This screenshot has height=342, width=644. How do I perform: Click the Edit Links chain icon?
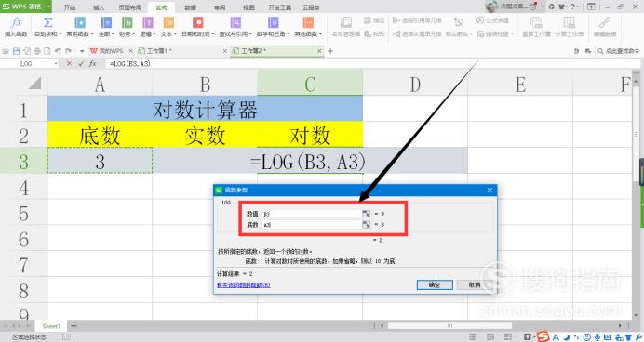pyautogui.click(x=604, y=22)
